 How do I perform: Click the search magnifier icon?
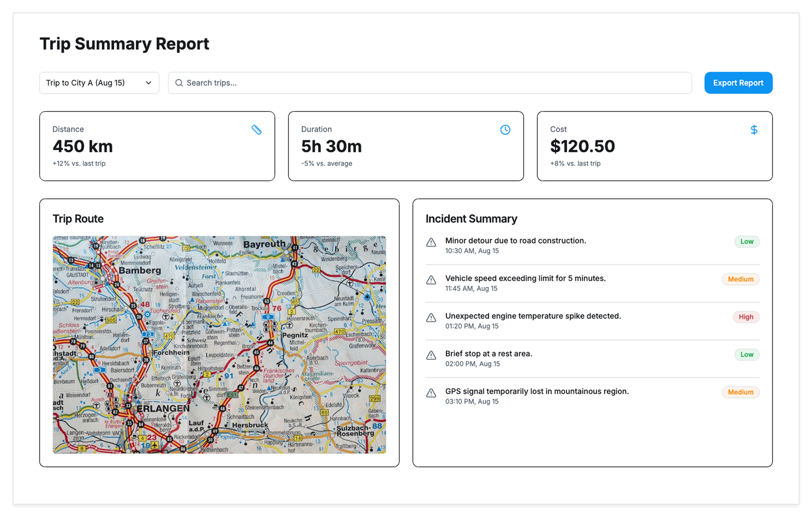[179, 83]
